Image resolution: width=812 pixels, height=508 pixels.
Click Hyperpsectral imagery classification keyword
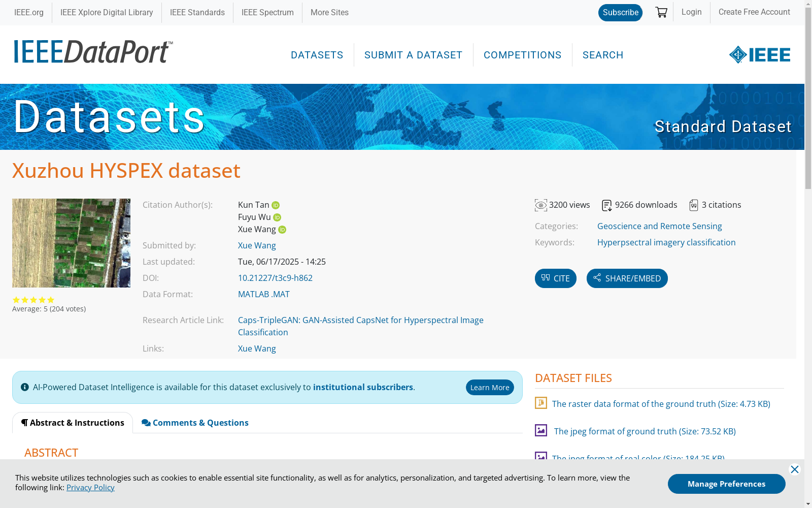666,242
